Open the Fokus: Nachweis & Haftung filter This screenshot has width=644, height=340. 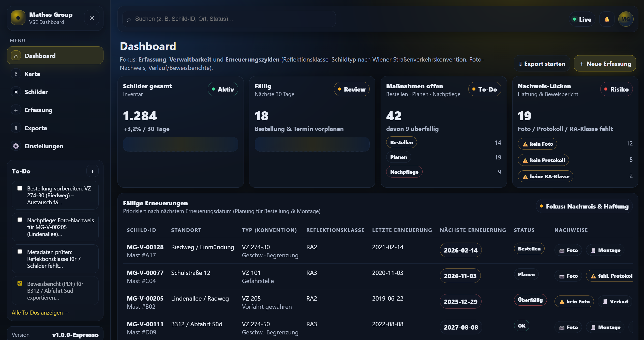point(584,206)
